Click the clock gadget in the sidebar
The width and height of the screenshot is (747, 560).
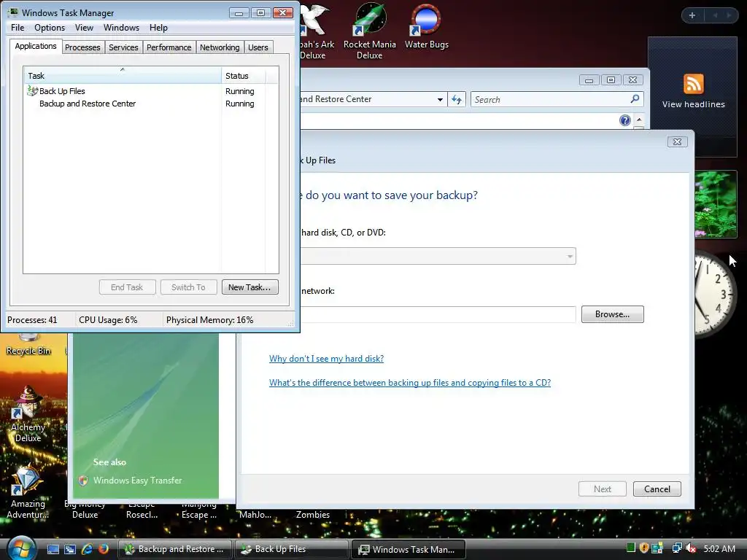coord(716,295)
